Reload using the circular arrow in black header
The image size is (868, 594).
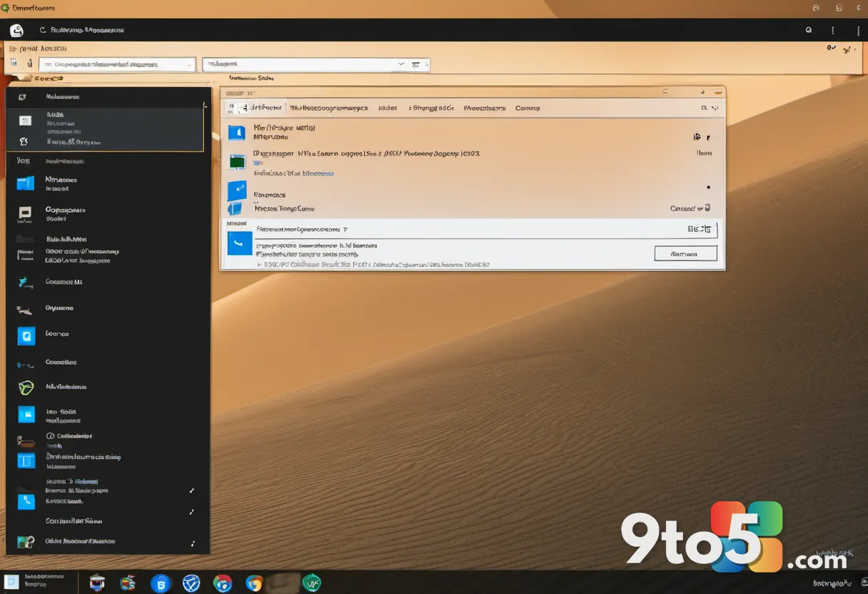pyautogui.click(x=43, y=30)
